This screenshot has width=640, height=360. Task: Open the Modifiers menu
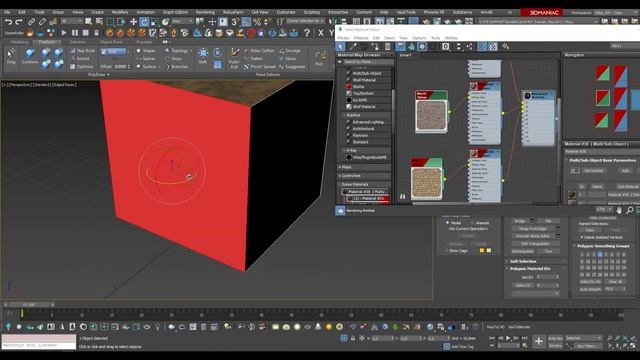pyautogui.click(x=120, y=12)
